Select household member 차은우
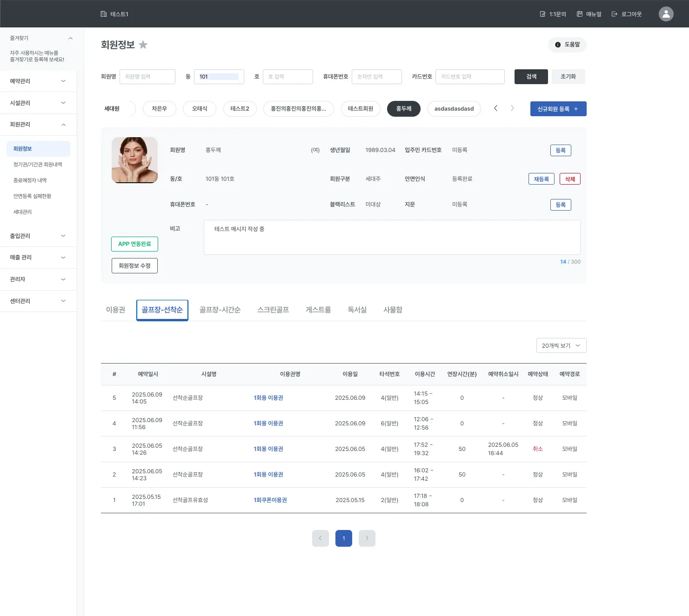This screenshot has height=616, width=689. click(159, 109)
